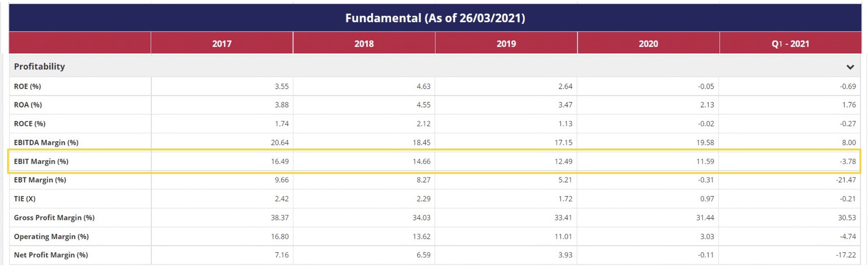
Task: Click the Operating Margin (%) row label
Action: [52, 236]
